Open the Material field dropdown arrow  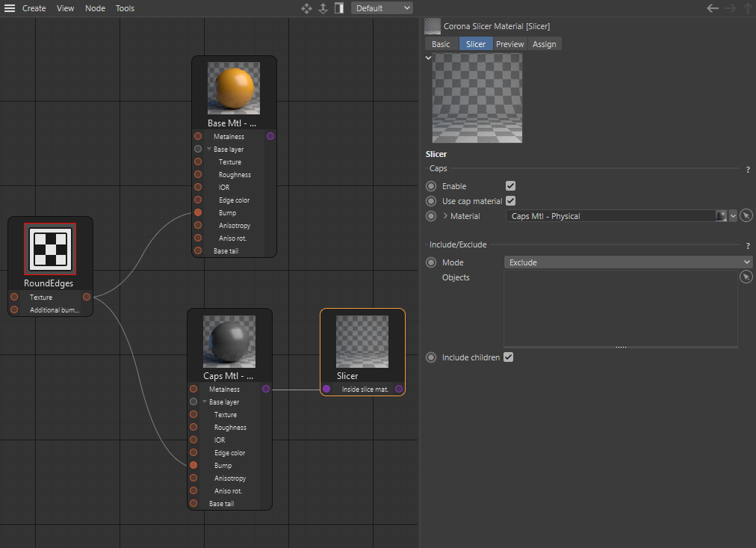point(733,215)
